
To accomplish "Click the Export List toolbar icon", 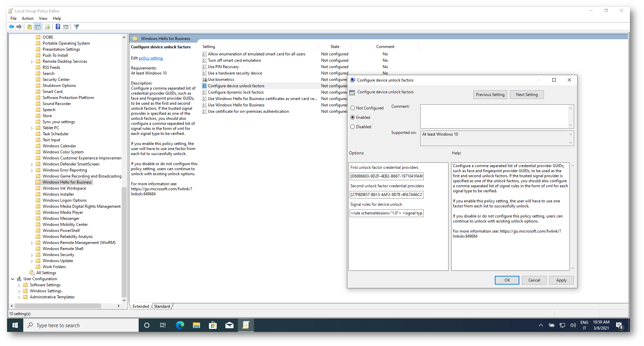I will click(x=47, y=27).
